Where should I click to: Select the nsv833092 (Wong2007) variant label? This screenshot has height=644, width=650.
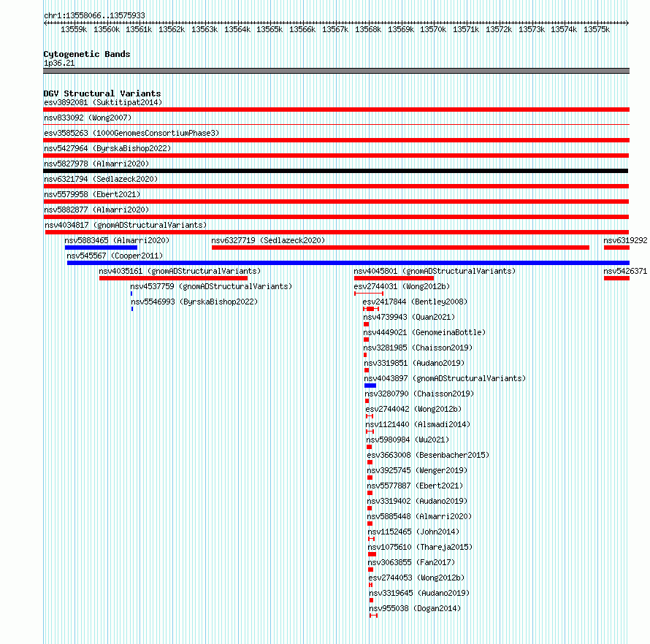click(88, 118)
